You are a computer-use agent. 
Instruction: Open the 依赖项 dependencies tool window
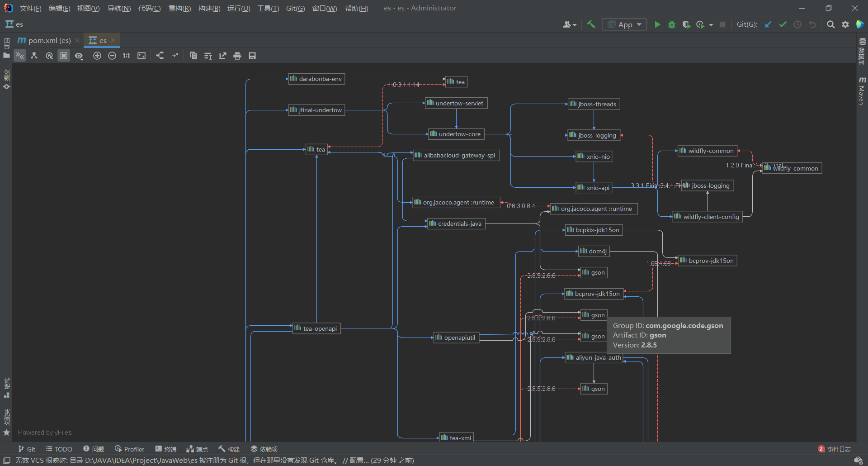coord(264,449)
